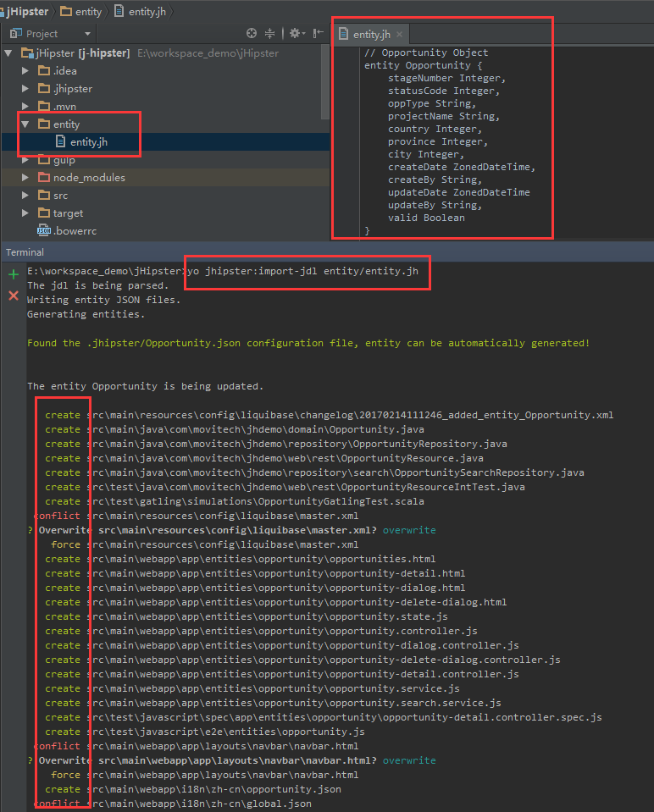The width and height of the screenshot is (654, 812).
Task: Click the Terminal panel title
Action: click(x=25, y=252)
